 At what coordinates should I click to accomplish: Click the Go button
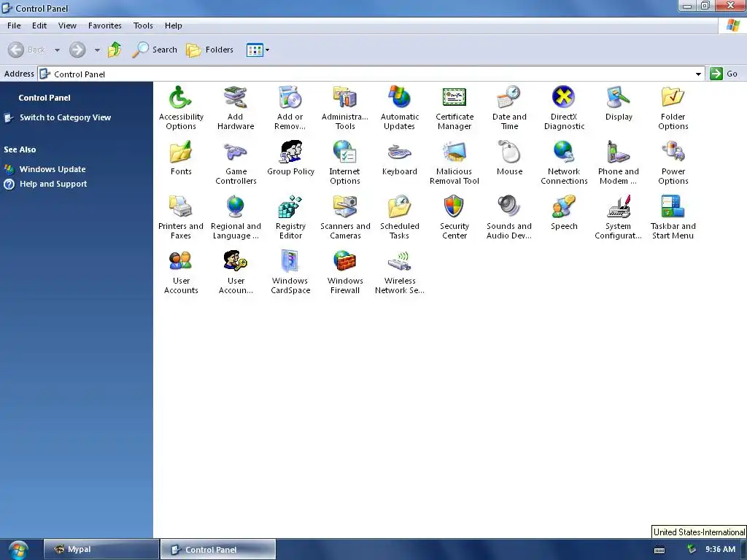[724, 74]
